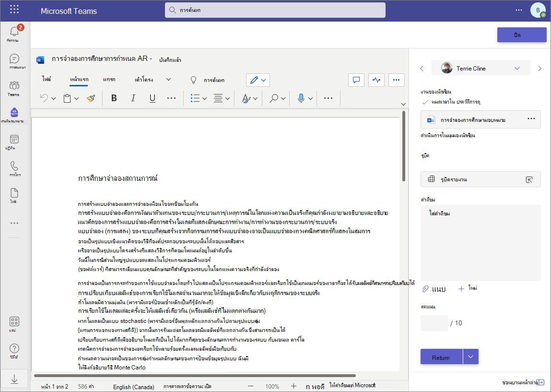Click the 100% zoom level
551x392 pixels.
pyautogui.click(x=272, y=386)
